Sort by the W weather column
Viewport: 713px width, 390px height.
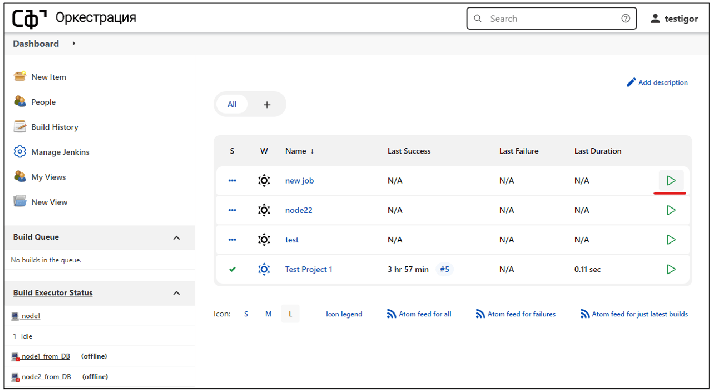click(x=264, y=151)
